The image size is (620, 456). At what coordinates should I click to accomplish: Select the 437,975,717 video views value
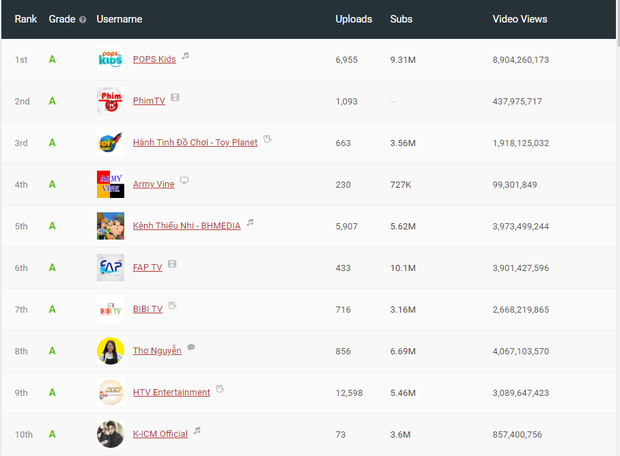pos(517,102)
